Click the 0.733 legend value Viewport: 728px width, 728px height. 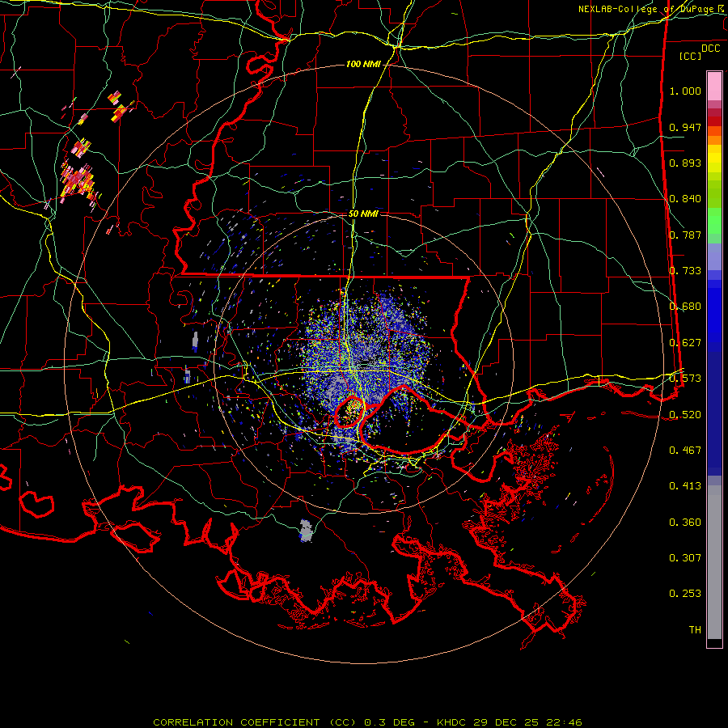(x=685, y=271)
